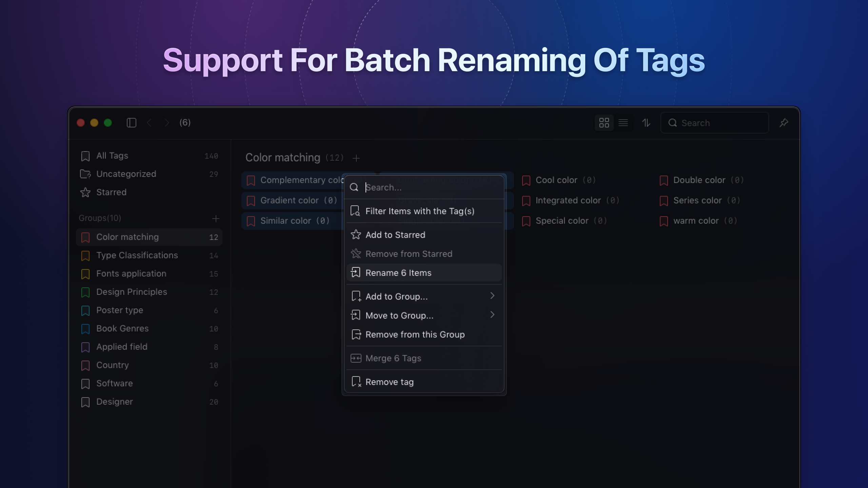
Task: Select the Starred star icon in sidebar
Action: [85, 192]
